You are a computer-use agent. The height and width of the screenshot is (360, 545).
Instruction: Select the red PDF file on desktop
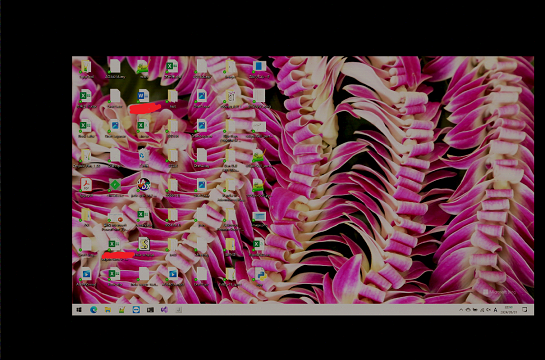[x=86, y=185]
